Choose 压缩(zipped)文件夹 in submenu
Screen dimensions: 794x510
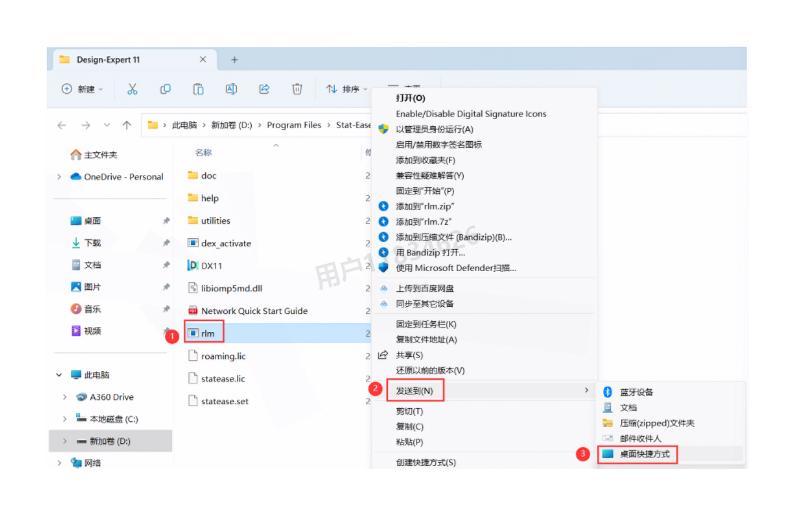[x=657, y=423]
